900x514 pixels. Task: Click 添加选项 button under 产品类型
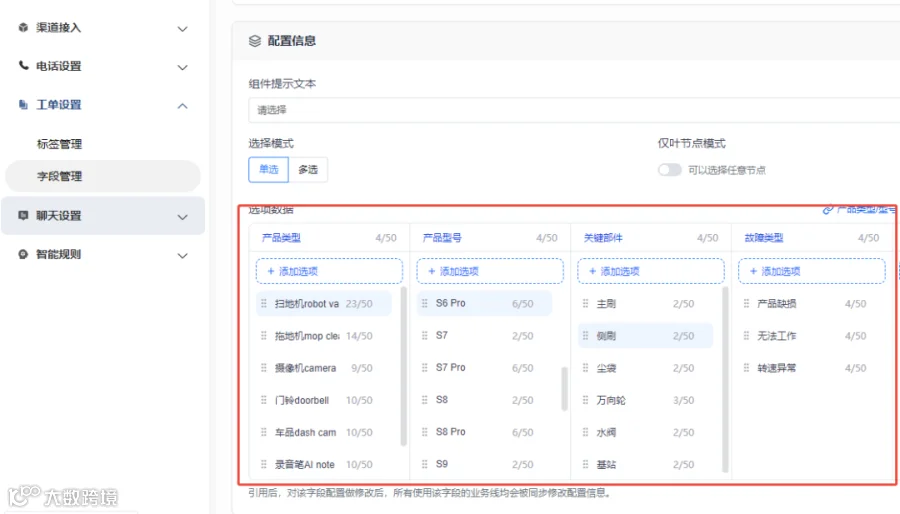[329, 271]
